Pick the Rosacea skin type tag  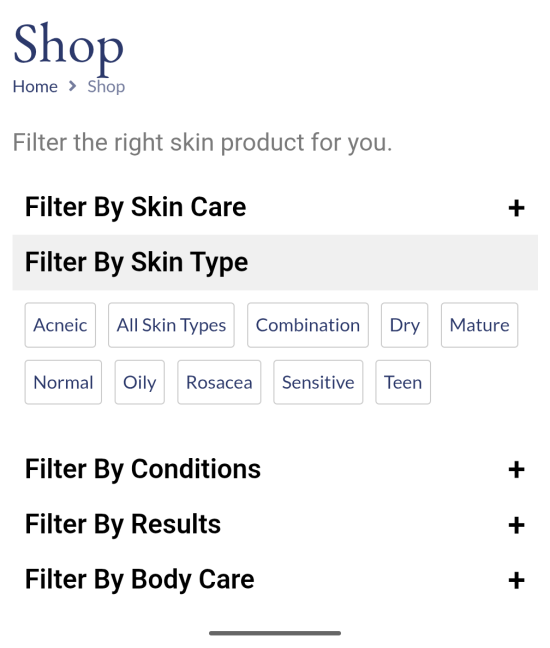coord(219,382)
